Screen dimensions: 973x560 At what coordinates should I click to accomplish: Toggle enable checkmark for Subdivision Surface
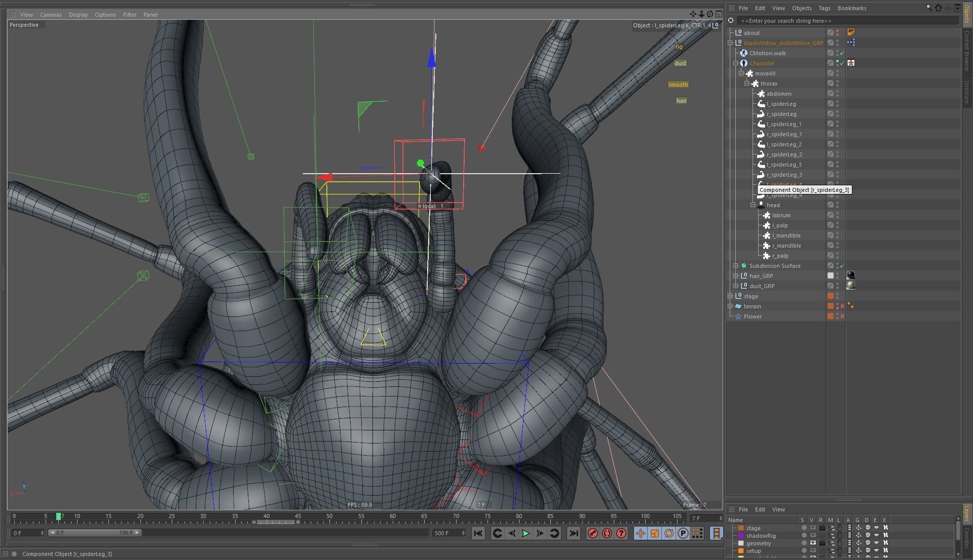coord(842,266)
